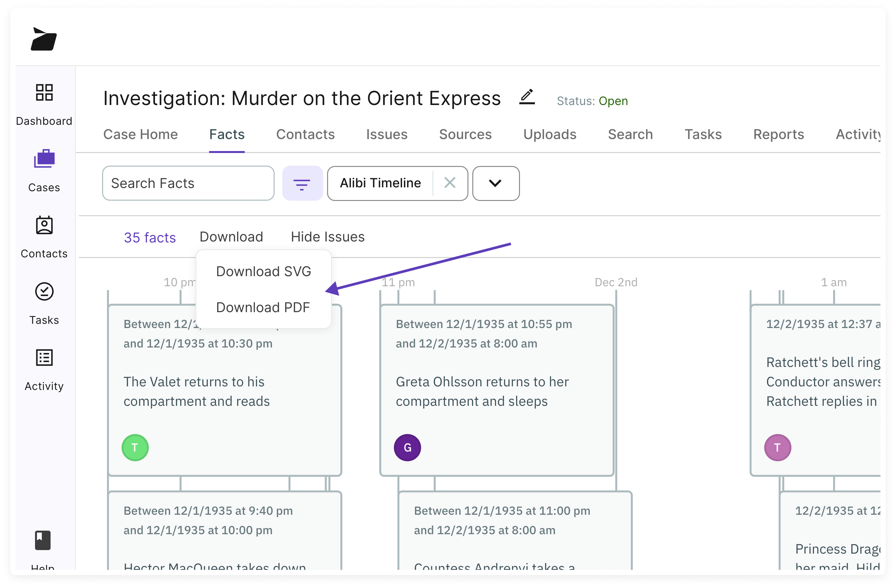Toggle Hide Issues on the timeline
The height and width of the screenshot is (588, 896).
pyautogui.click(x=327, y=237)
